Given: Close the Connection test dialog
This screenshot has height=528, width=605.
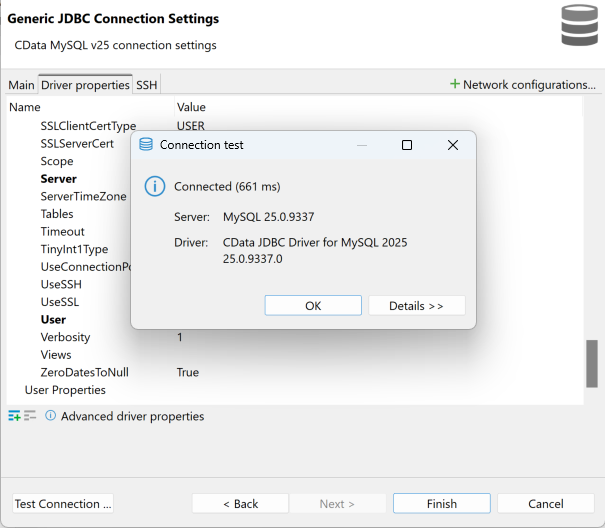Looking at the screenshot, I should pyautogui.click(x=452, y=145).
